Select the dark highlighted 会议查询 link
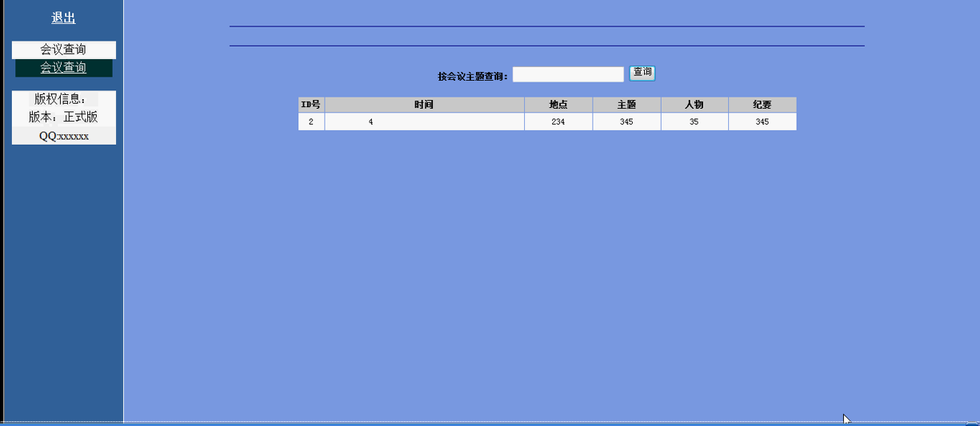Image resolution: width=980 pixels, height=426 pixels. (x=64, y=68)
